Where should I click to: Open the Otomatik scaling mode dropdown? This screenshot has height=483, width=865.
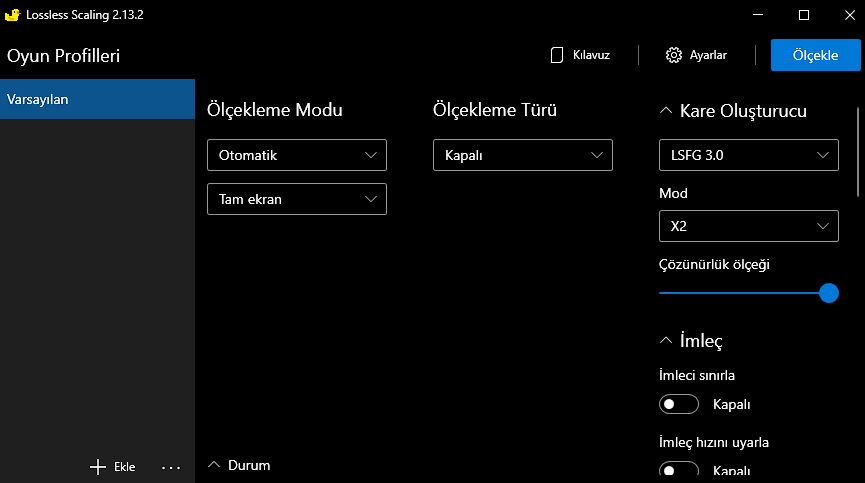[296, 155]
